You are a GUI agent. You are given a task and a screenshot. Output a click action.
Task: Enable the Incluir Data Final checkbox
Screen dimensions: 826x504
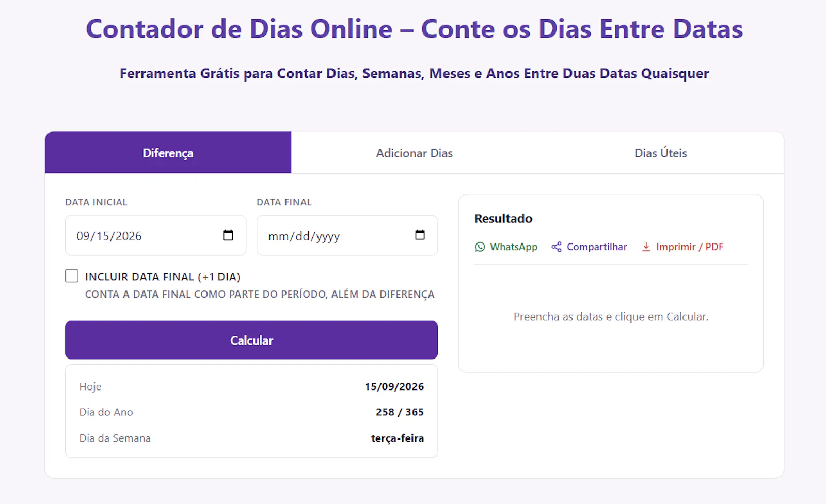tap(72, 276)
